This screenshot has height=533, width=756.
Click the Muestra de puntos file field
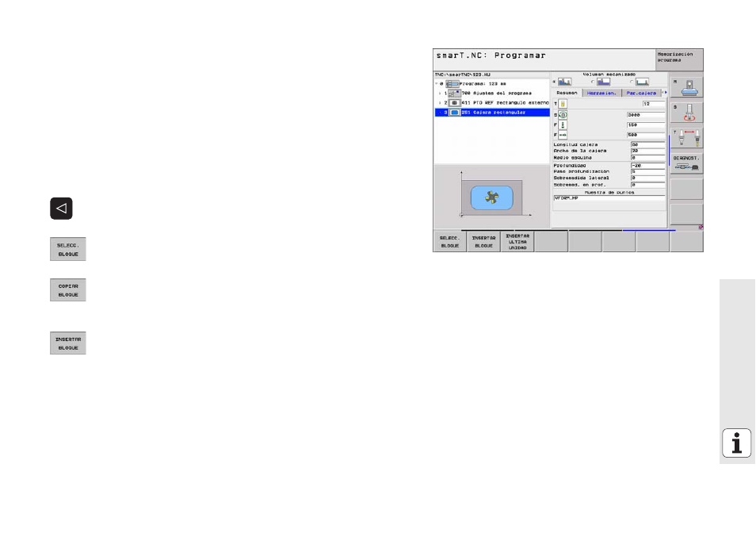pyautogui.click(x=609, y=198)
